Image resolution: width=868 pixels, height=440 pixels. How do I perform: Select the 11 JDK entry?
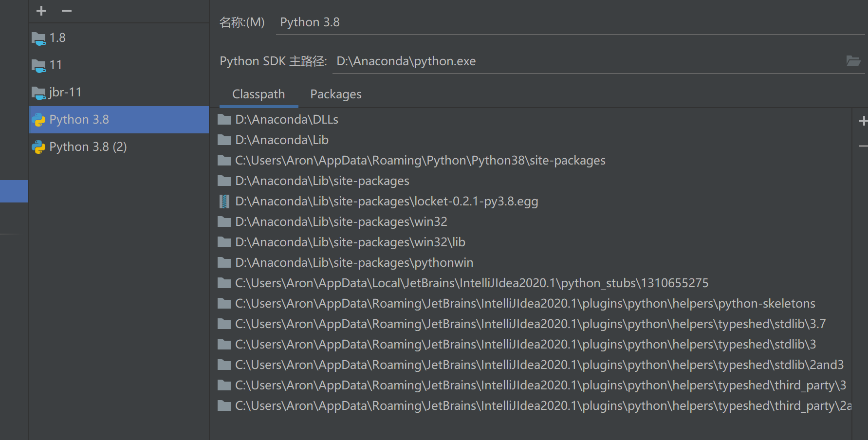click(x=119, y=65)
